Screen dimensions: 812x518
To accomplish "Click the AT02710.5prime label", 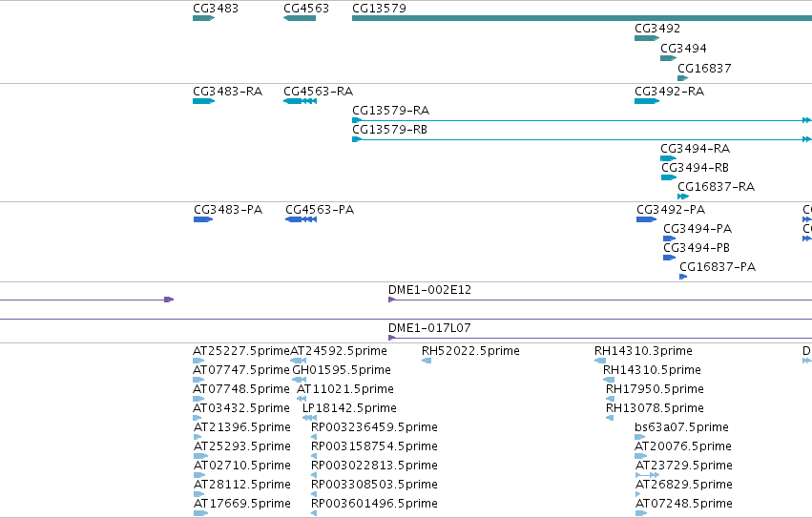I will pos(241,466).
